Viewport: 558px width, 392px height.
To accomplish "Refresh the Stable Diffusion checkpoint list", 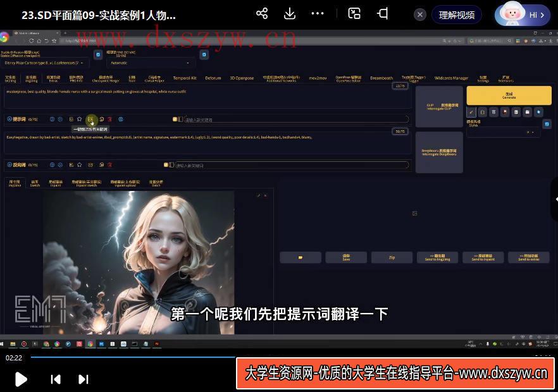I will (x=98, y=55).
